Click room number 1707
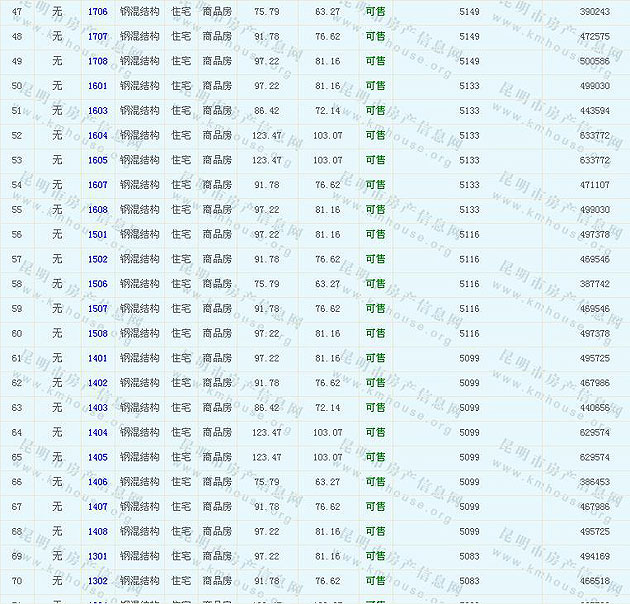 (x=98, y=36)
